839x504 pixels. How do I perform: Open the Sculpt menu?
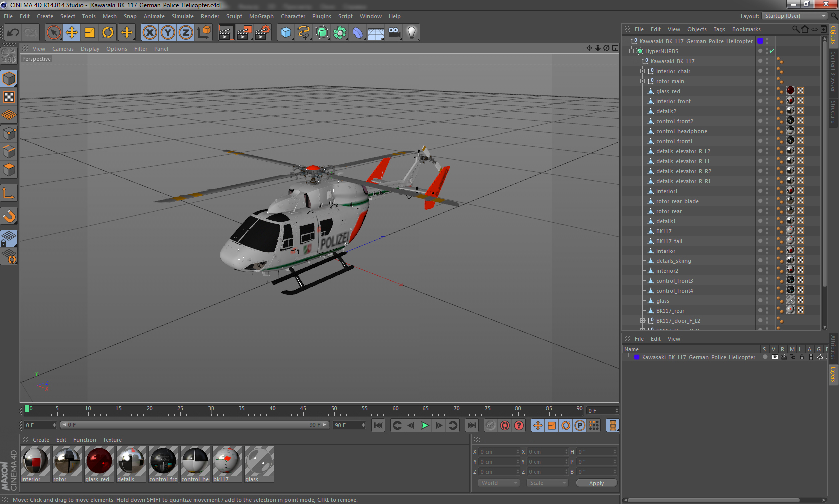pyautogui.click(x=234, y=16)
